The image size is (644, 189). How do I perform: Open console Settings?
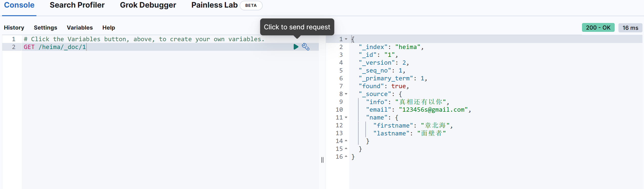coord(46,28)
